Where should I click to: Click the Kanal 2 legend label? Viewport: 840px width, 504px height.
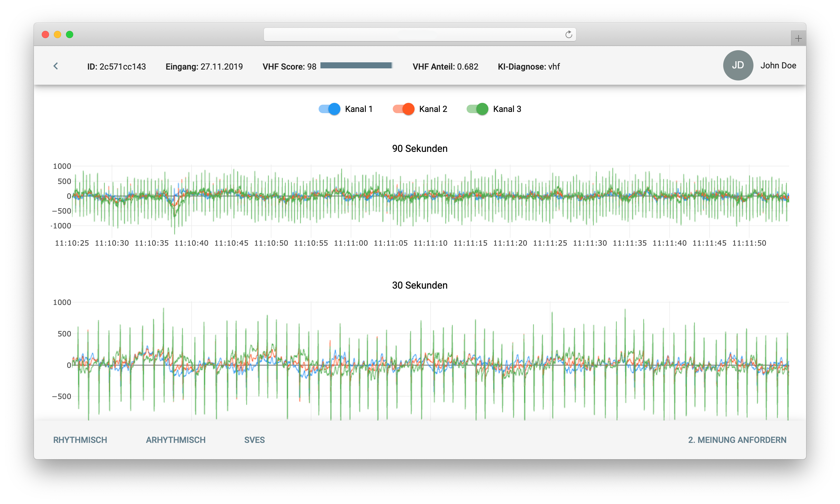pyautogui.click(x=433, y=109)
